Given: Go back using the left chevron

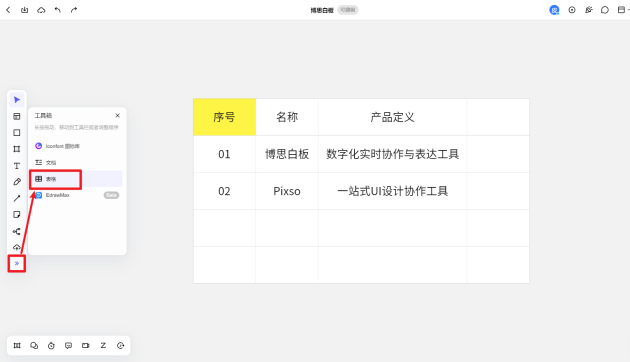Looking at the screenshot, I should tap(8, 10).
